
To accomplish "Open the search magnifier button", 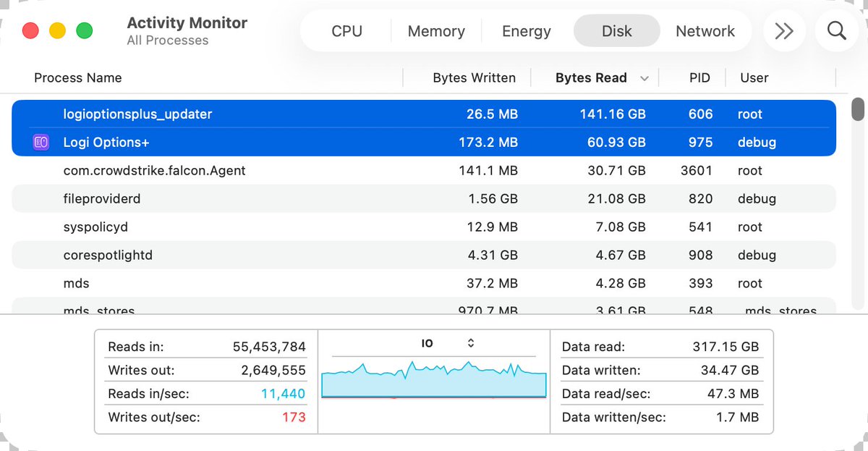I will point(837,31).
